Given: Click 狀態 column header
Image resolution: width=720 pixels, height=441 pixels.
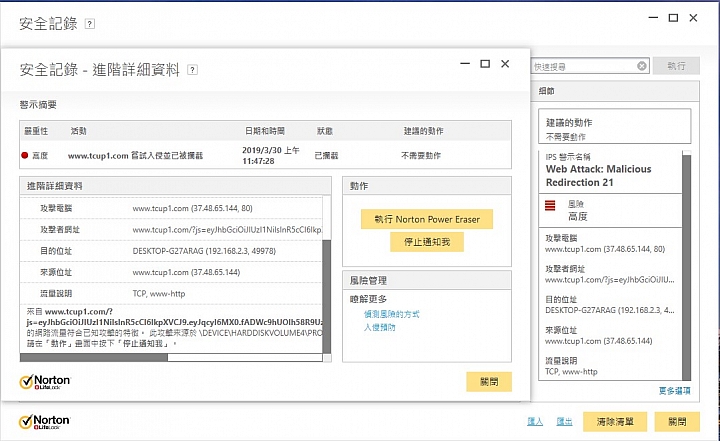Looking at the screenshot, I should (325, 131).
